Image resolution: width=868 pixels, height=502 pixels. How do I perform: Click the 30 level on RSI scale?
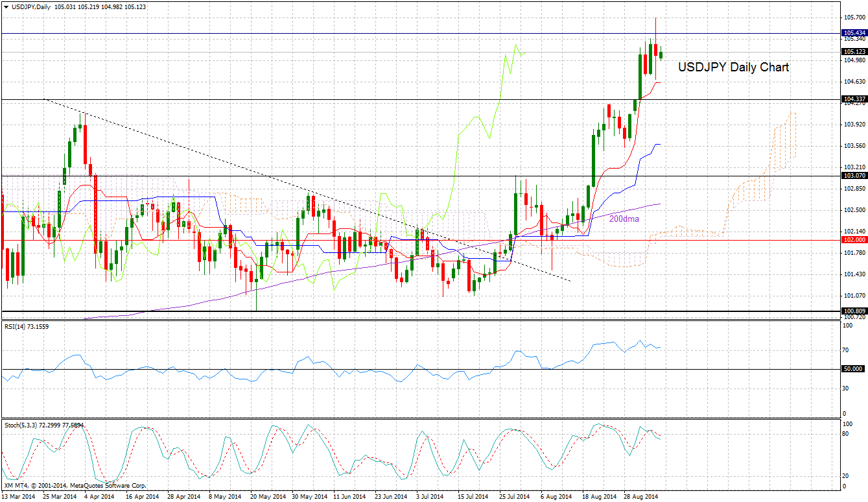845,388
